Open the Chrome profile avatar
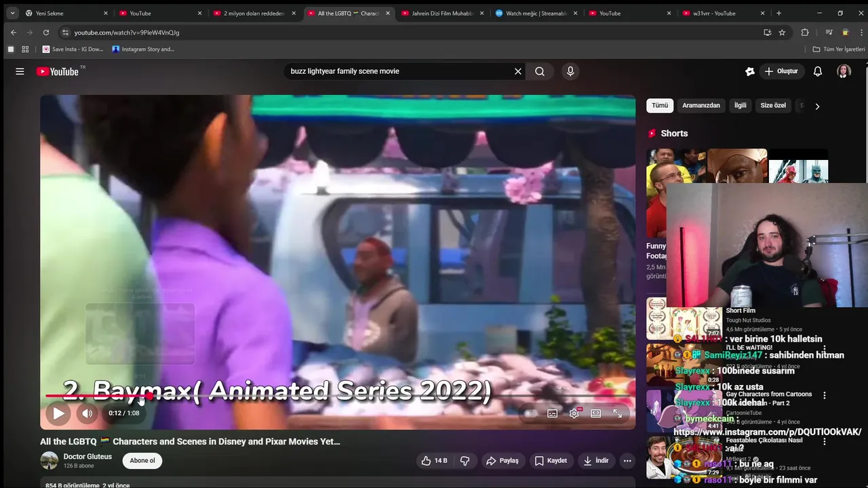 click(845, 33)
